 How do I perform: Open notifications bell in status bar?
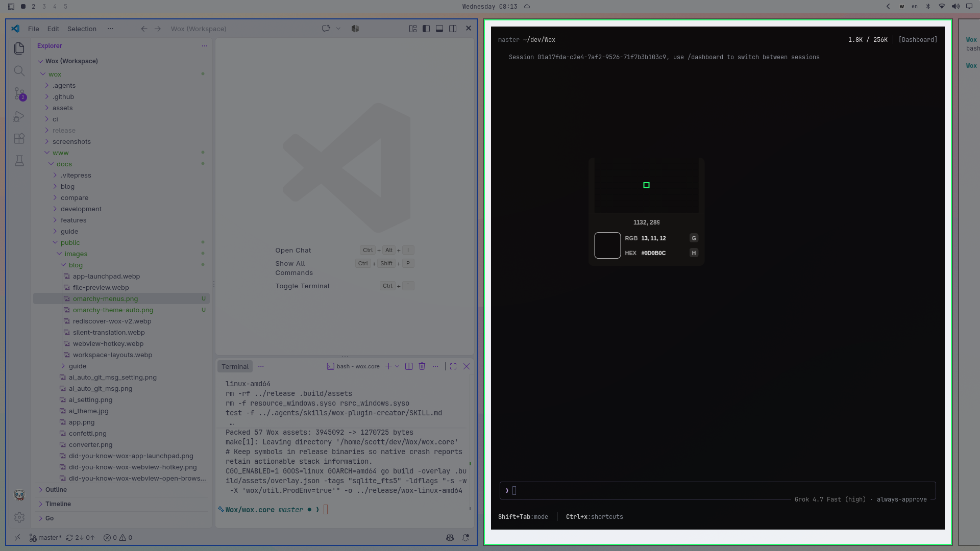(465, 538)
